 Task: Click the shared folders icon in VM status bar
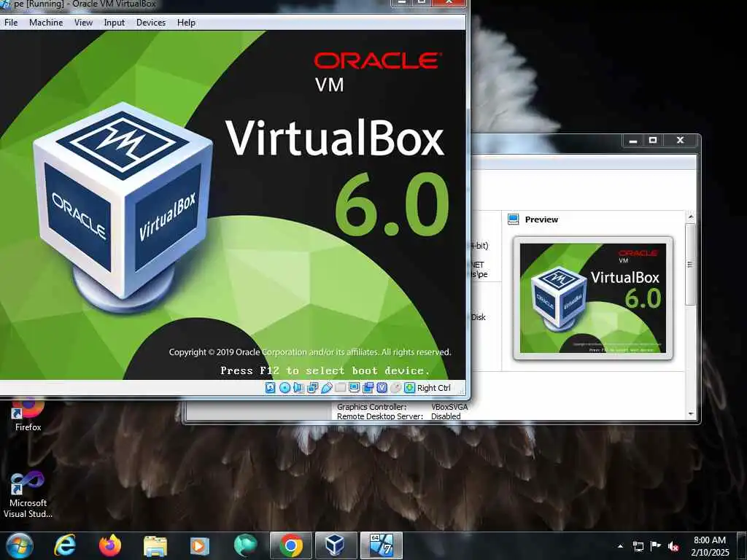[x=340, y=388]
